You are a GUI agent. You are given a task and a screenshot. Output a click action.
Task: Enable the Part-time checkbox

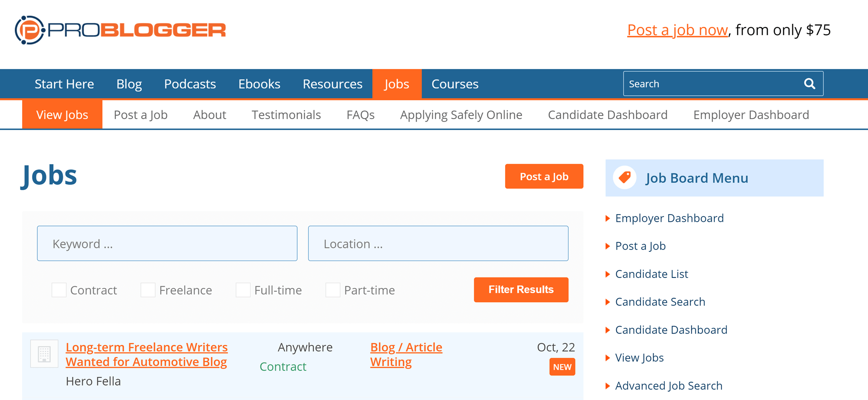pos(332,290)
